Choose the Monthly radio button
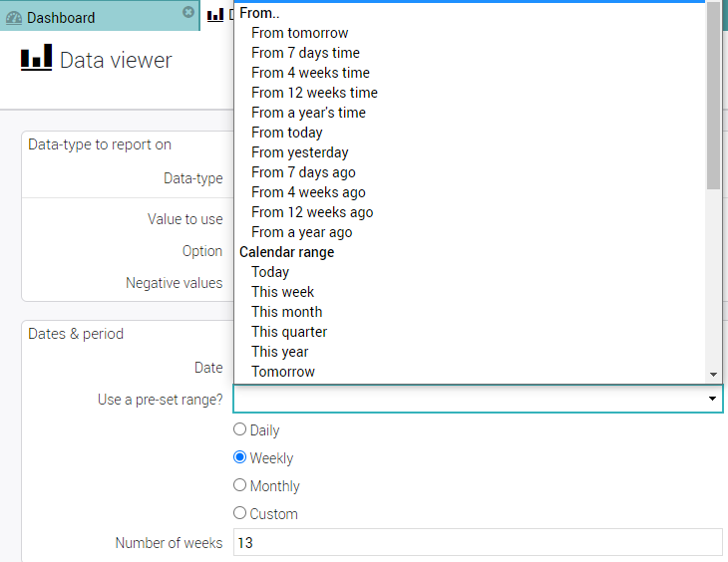The height and width of the screenshot is (562, 728). click(239, 485)
